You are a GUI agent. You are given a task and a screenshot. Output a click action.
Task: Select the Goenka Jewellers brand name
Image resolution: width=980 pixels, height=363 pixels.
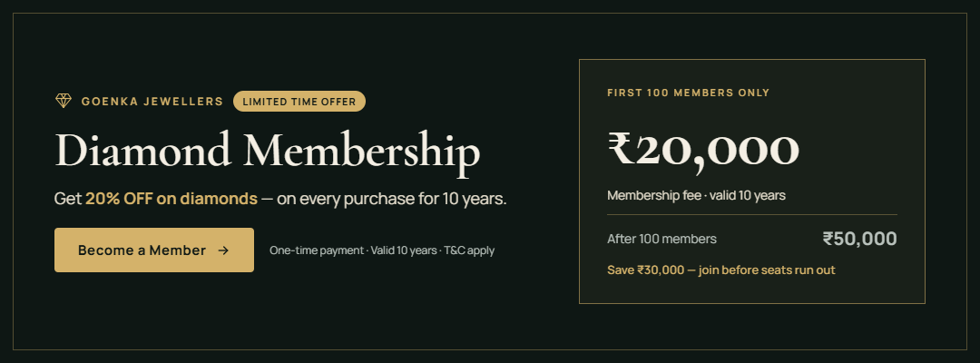tap(152, 102)
